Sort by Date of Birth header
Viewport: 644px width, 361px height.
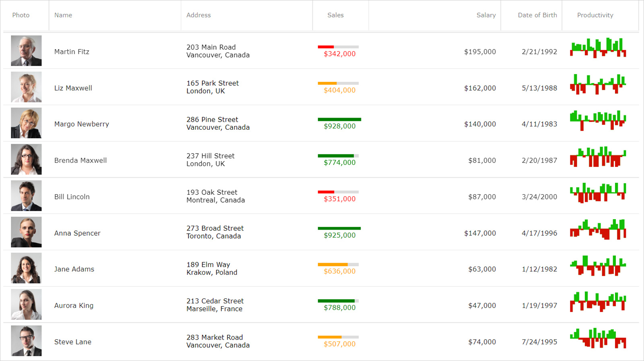click(537, 15)
